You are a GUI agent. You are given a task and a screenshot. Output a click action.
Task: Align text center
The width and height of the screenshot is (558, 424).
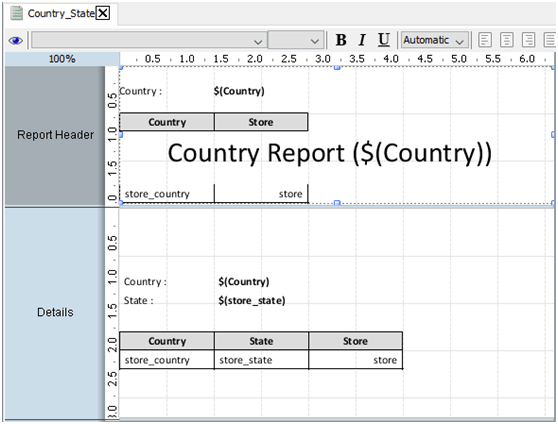pos(506,40)
